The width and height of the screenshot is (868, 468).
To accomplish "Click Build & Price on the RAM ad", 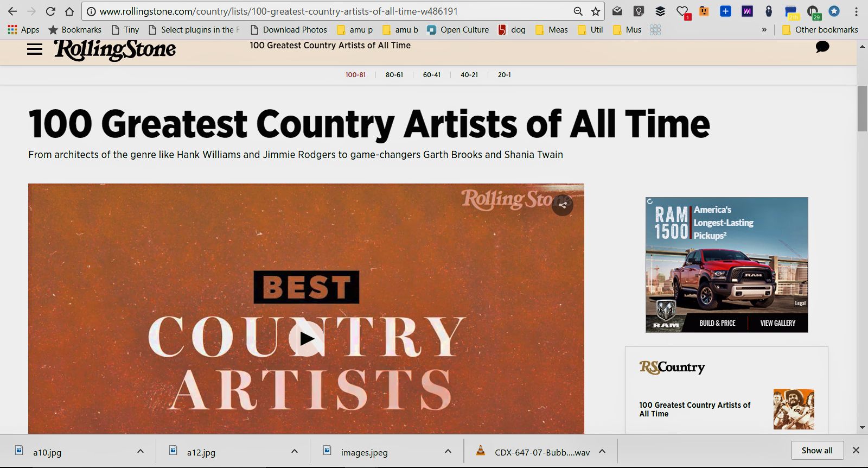I will point(717,323).
